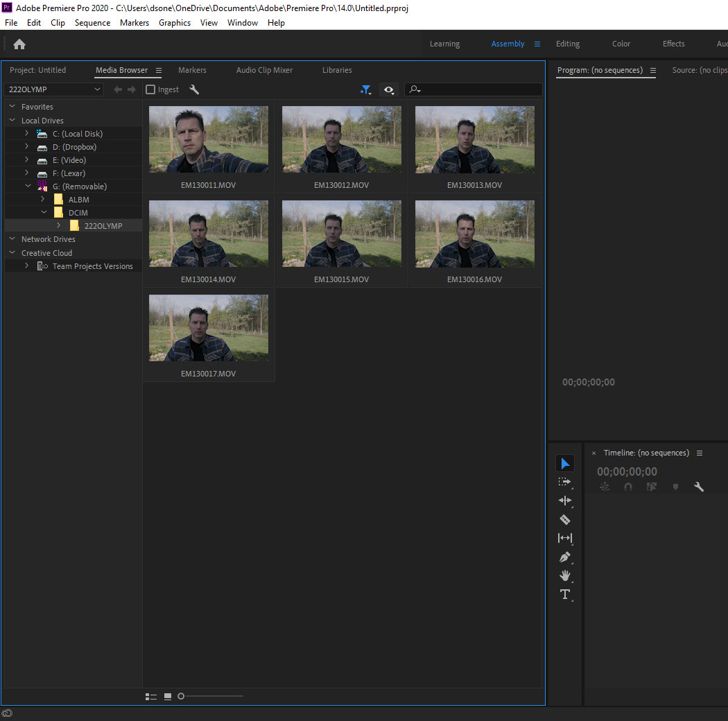The height and width of the screenshot is (721, 728).
Task: Open the Timeline settings wrench icon
Action: [699, 487]
